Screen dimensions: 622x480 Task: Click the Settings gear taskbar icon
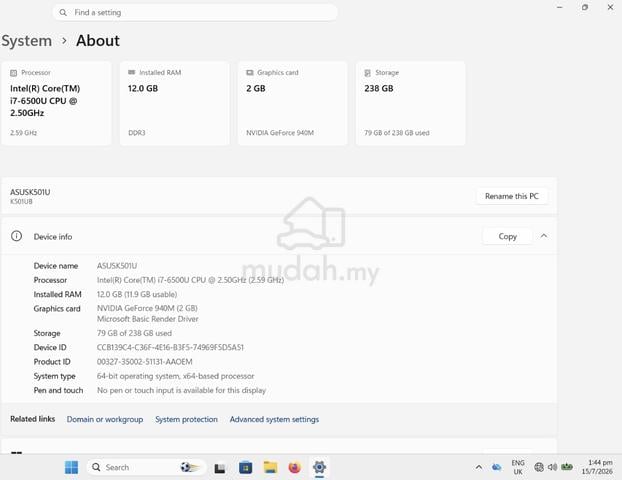coord(319,467)
